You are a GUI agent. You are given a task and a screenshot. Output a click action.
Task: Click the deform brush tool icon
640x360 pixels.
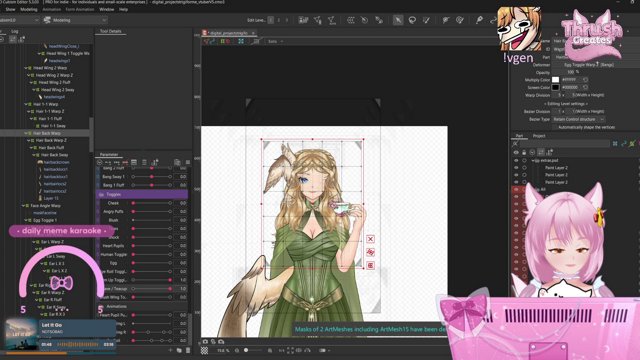(460, 20)
